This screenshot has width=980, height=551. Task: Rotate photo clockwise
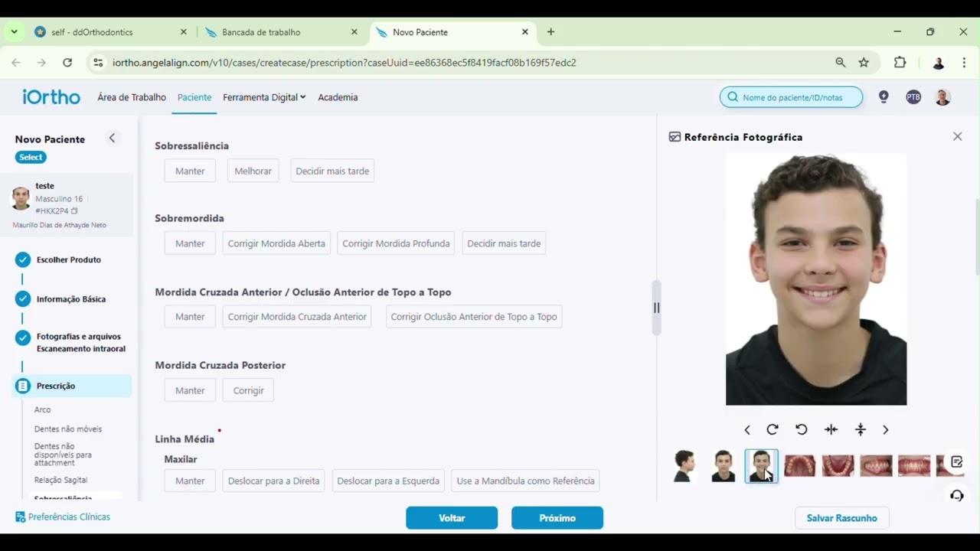(x=773, y=429)
